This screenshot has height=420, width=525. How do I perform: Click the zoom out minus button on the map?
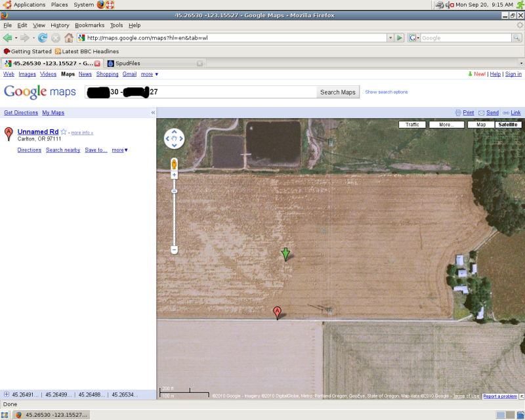[175, 249]
